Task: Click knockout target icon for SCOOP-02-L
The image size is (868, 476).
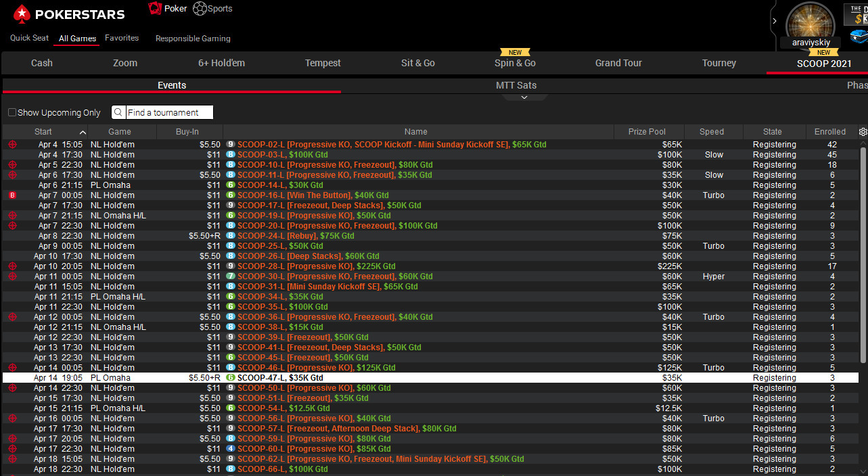Action: (x=12, y=145)
